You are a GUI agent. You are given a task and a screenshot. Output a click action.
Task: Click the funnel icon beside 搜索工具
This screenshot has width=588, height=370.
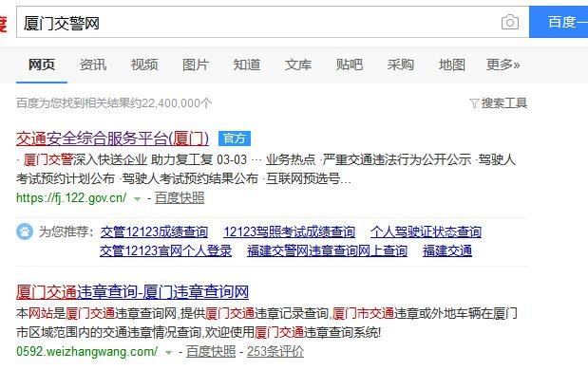pos(474,103)
